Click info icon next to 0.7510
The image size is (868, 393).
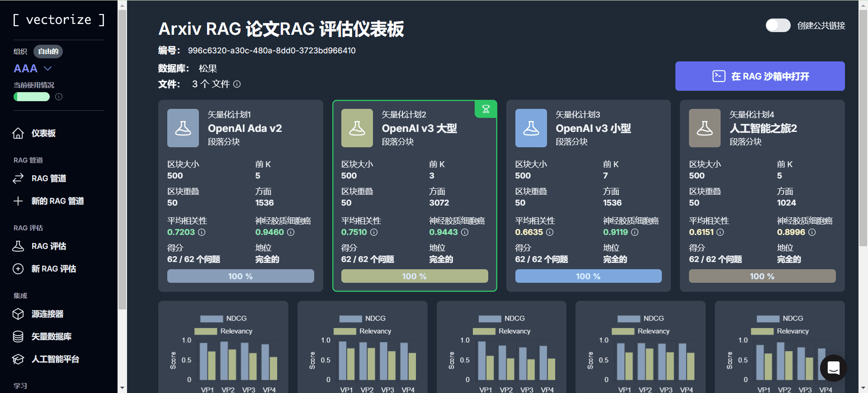(374, 232)
